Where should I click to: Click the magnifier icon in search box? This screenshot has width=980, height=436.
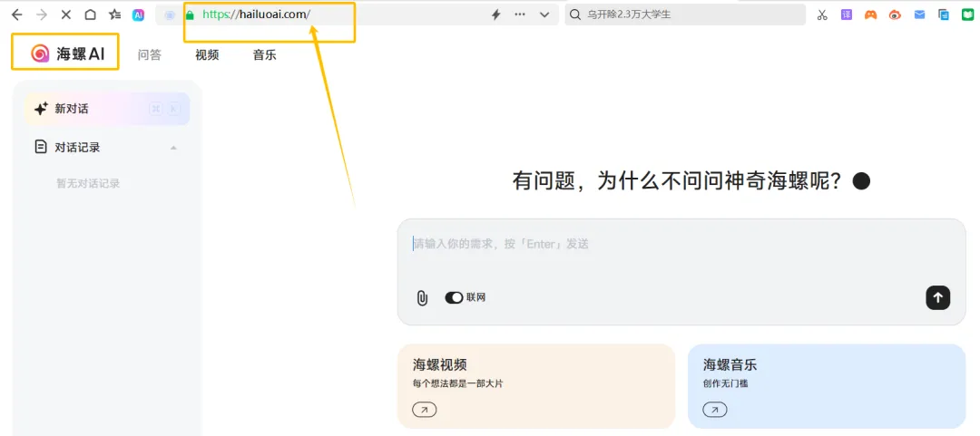tap(575, 15)
